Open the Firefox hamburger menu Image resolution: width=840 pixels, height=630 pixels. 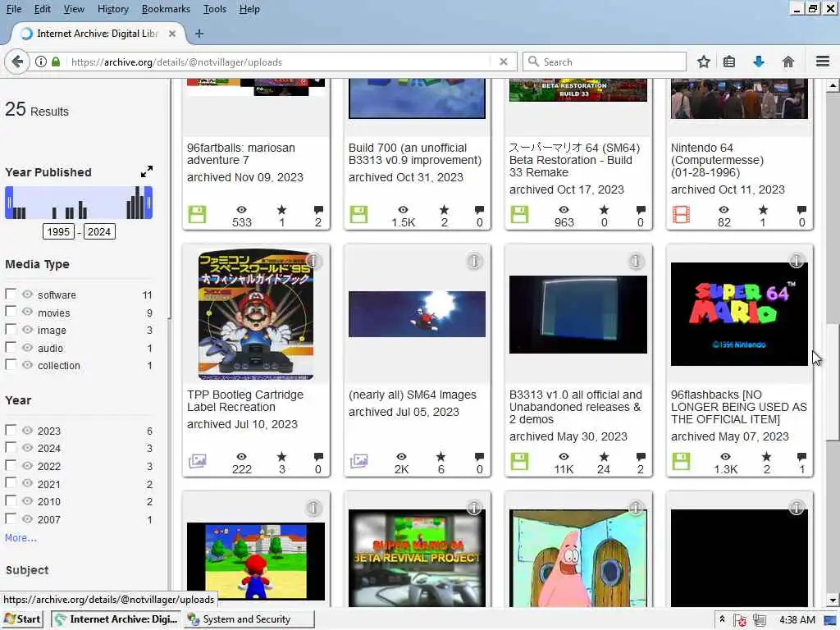click(x=822, y=62)
